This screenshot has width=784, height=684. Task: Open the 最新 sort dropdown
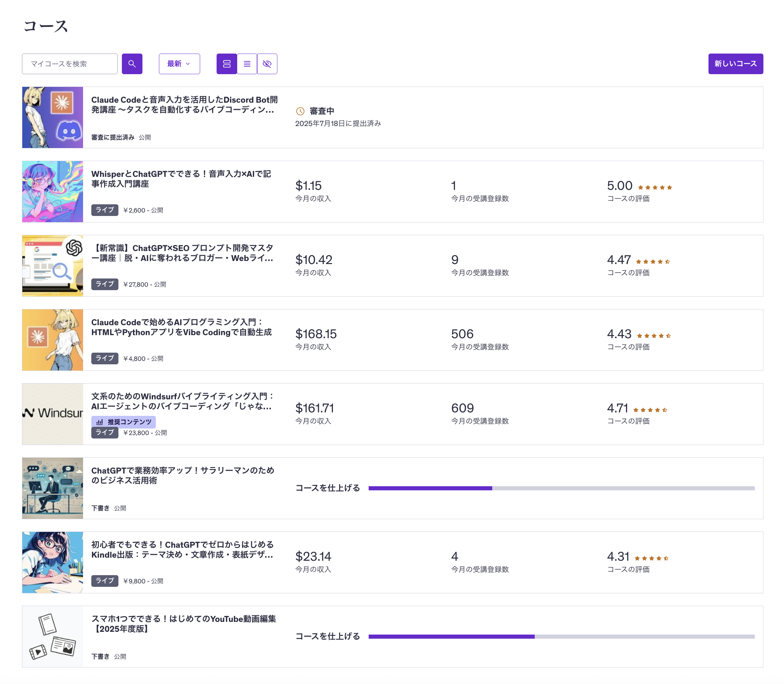pos(179,64)
